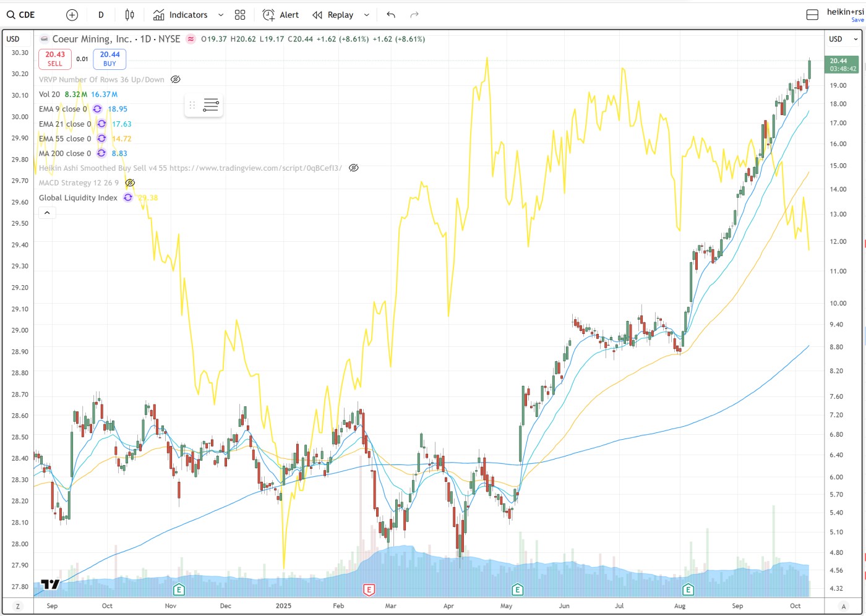Open the layout setup rectangle icon
Screen dimensions: 866x616
[812, 15]
